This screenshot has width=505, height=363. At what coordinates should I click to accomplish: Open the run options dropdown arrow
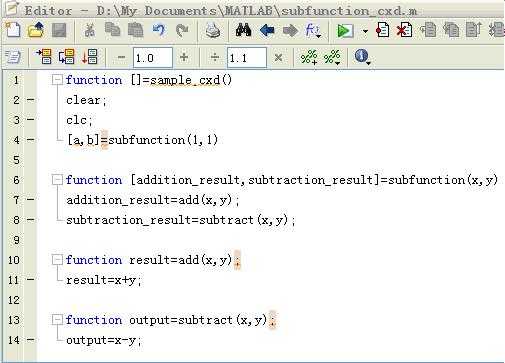click(x=365, y=32)
